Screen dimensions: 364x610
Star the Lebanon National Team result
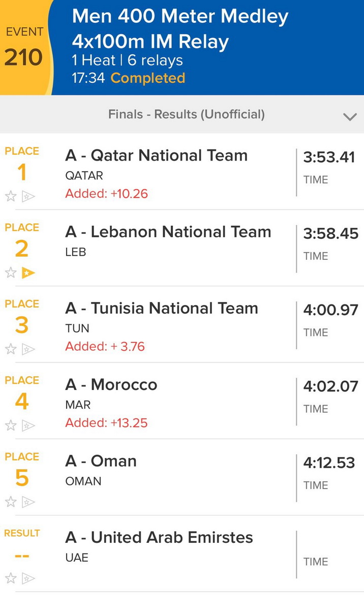click(11, 273)
